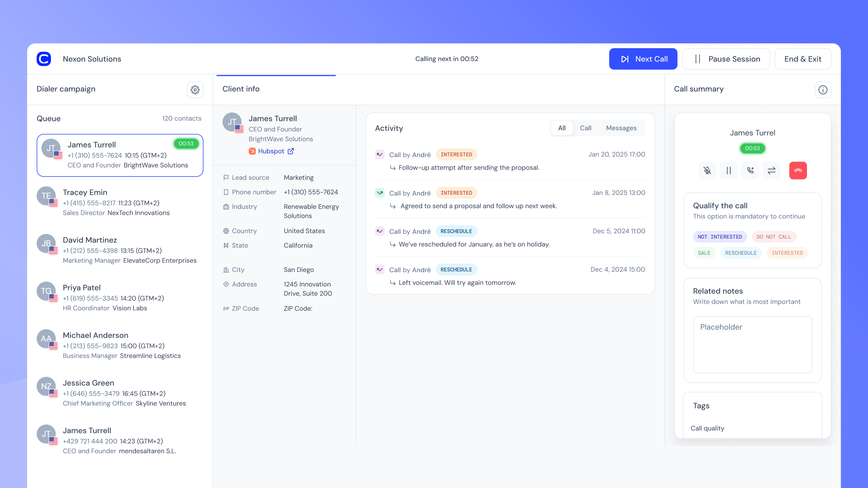This screenshot has width=868, height=488.
Task: Click the Hubspot icon on James Turrell's profile
Action: (252, 151)
